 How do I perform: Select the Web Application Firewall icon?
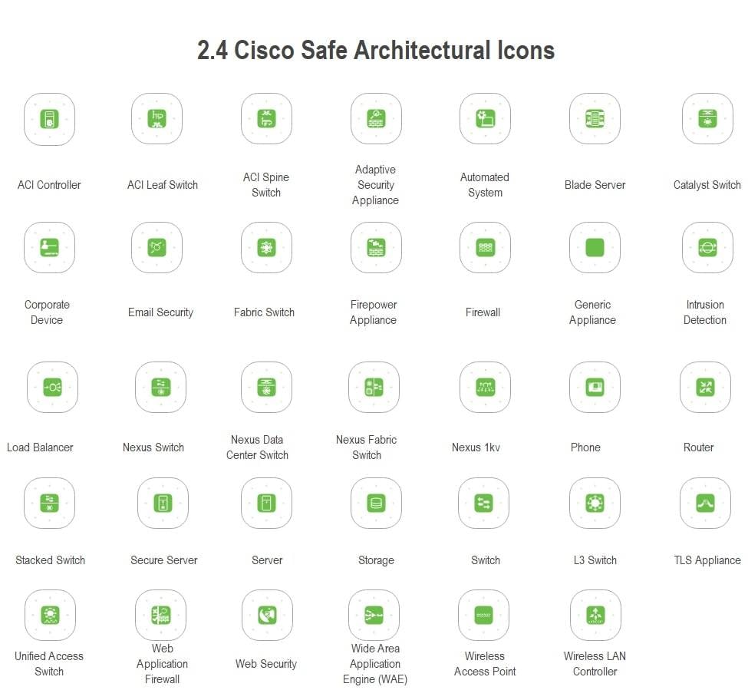tap(161, 615)
